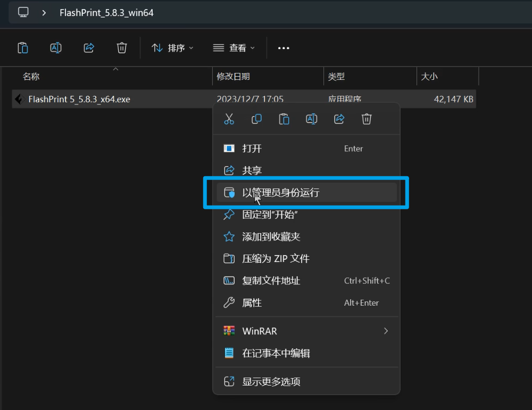Screen dimensions: 532x410
Task: Expand the WinRAR submenu
Action: click(x=307, y=331)
